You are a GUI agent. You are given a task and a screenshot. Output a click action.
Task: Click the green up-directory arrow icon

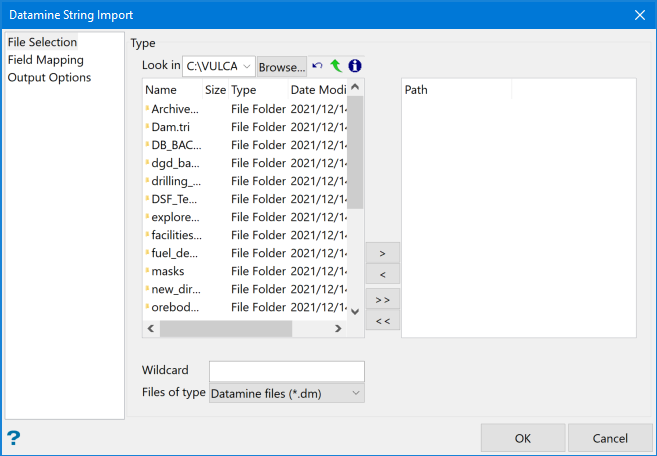tap(336, 66)
